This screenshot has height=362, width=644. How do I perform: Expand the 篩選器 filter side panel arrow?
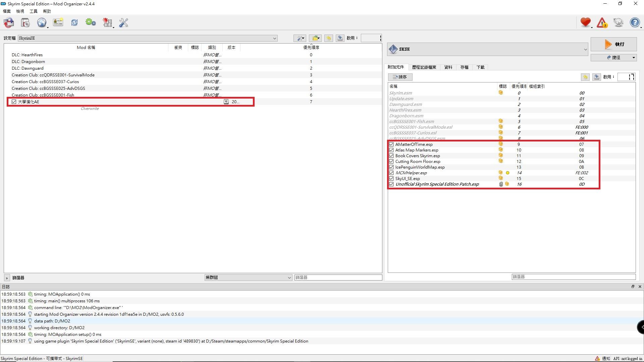click(6, 278)
